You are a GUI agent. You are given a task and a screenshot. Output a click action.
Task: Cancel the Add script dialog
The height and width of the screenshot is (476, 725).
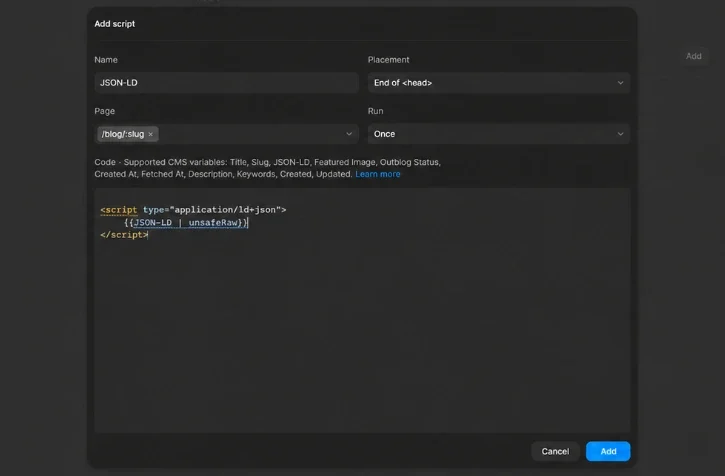[x=555, y=451]
